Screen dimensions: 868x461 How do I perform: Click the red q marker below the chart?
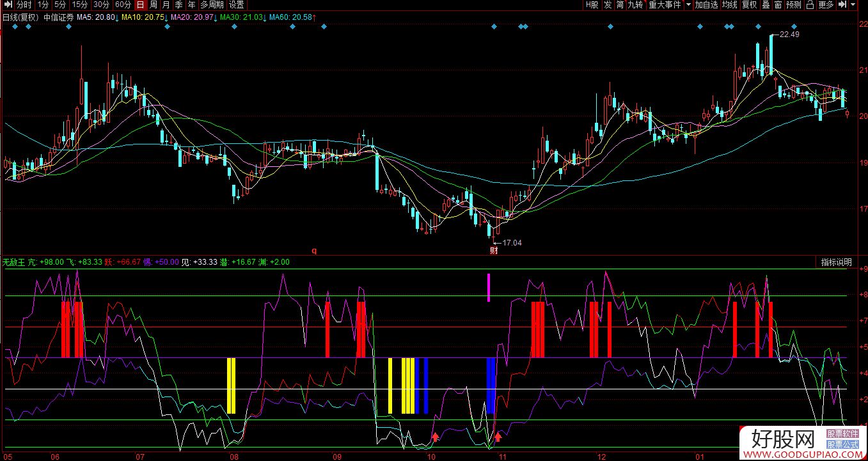[x=314, y=251]
